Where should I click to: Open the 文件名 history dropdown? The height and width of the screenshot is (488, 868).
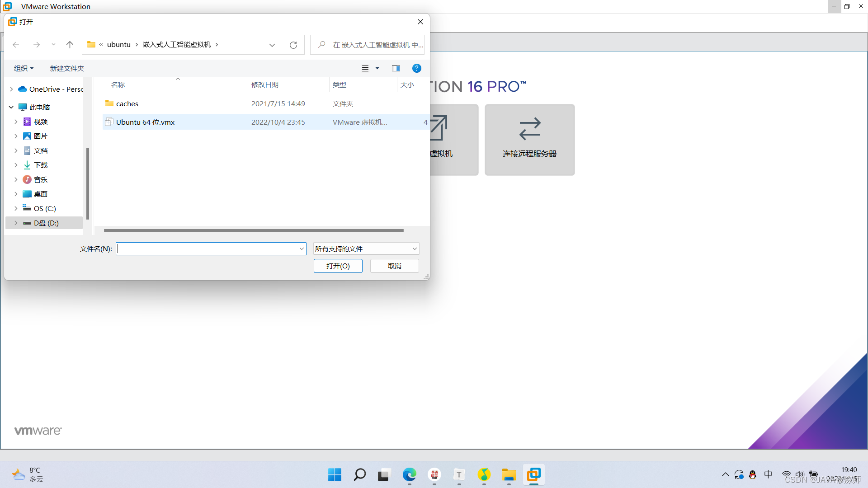coord(302,249)
